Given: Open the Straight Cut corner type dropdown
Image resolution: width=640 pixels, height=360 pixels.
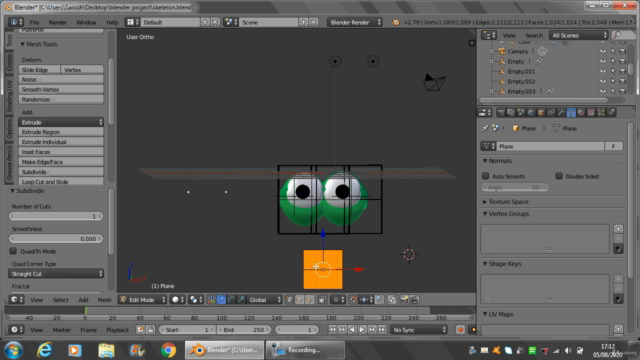Looking at the screenshot, I should click(x=56, y=273).
